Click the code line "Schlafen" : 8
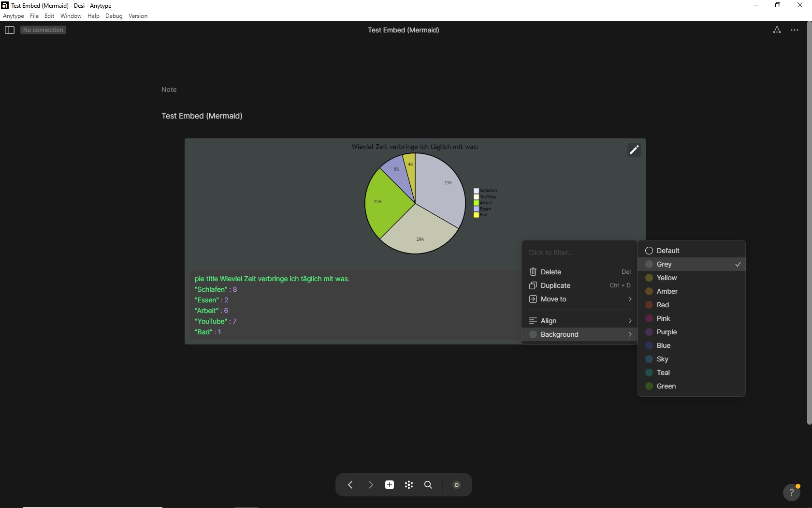812x508 pixels. (216, 289)
